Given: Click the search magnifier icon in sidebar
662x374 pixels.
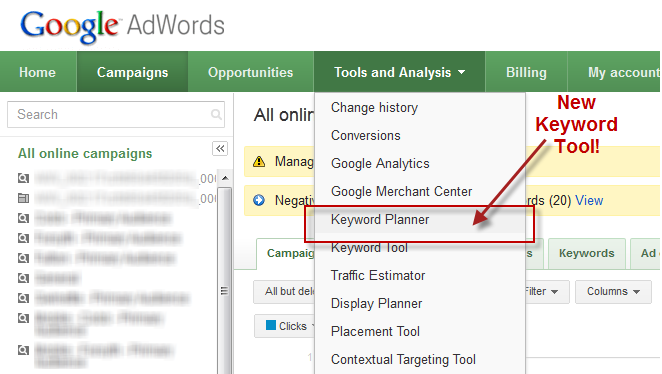Looking at the screenshot, I should pos(216,114).
